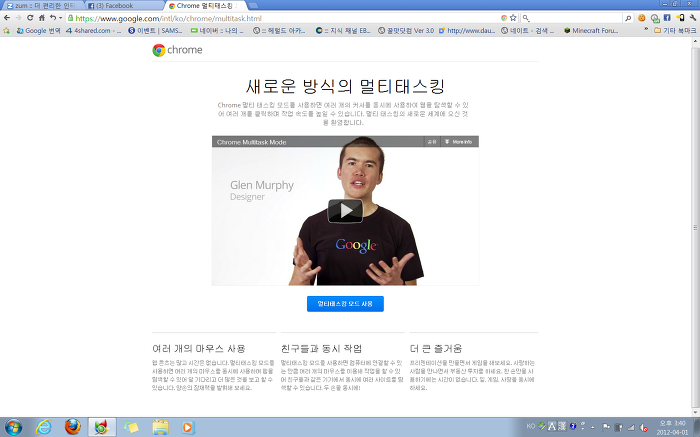Open the Facebook extension icon
The width and height of the screenshot is (700, 437).
(x=667, y=18)
